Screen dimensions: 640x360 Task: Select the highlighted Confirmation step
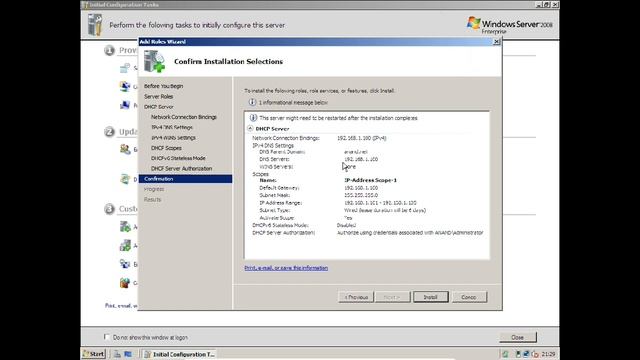185,179
